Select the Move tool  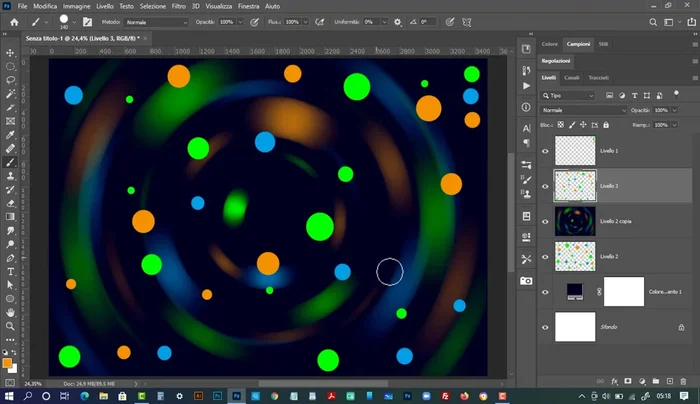point(11,52)
